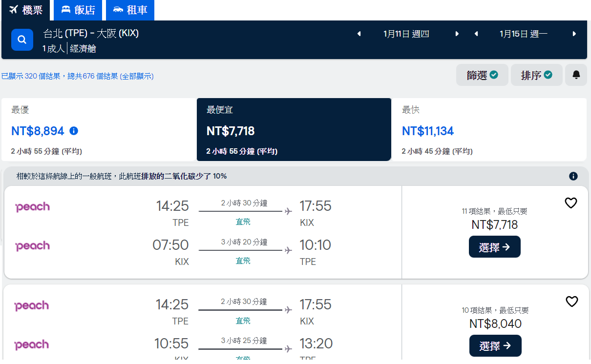
Task: Open the price alert bell icon
Action: (x=576, y=75)
